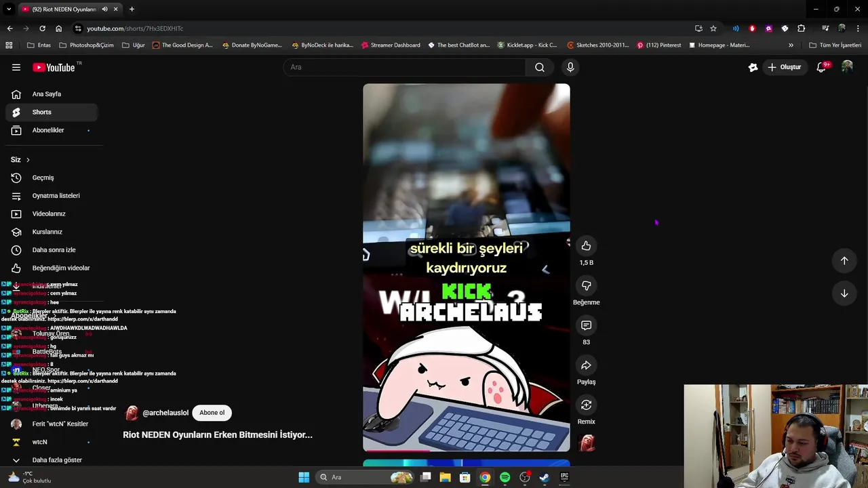Launch Epic Games from the taskbar

click(x=564, y=477)
